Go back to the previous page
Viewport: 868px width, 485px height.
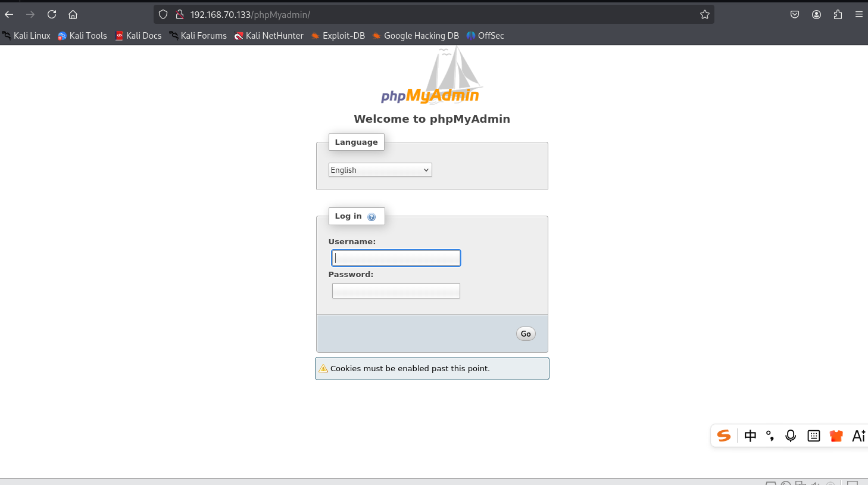coord(9,14)
